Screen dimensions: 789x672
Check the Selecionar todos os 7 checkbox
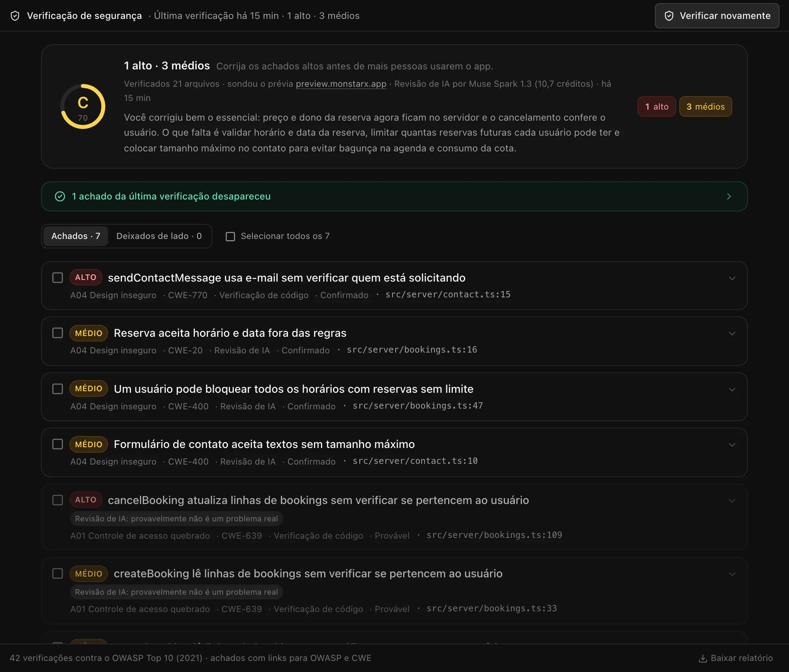pyautogui.click(x=230, y=236)
